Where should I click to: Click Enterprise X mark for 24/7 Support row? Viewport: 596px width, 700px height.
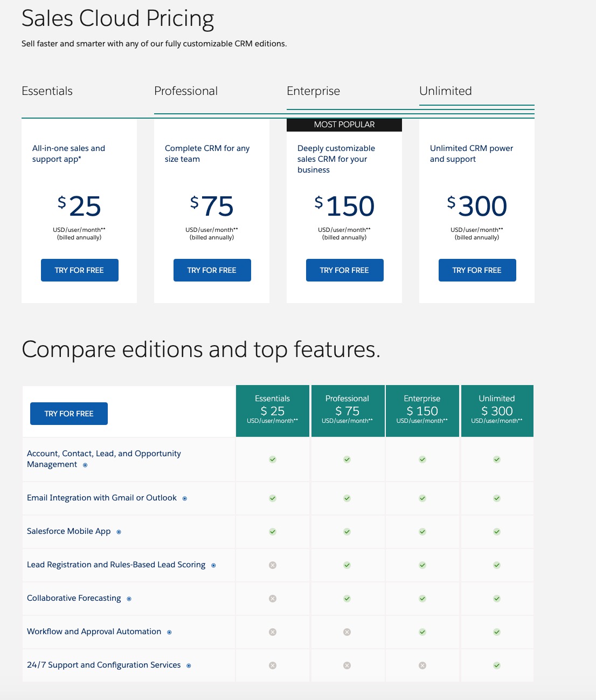point(422,665)
